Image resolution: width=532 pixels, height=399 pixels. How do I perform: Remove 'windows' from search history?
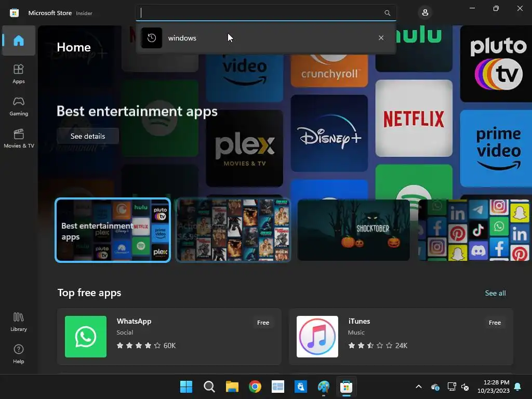pos(381,37)
